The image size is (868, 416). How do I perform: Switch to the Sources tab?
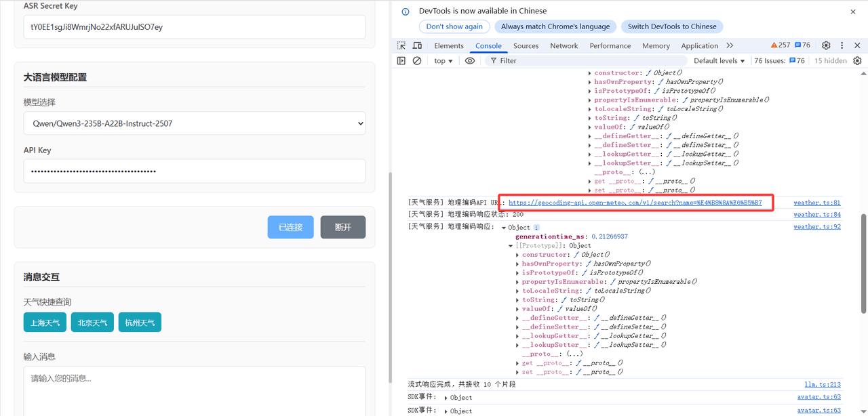[x=526, y=45]
